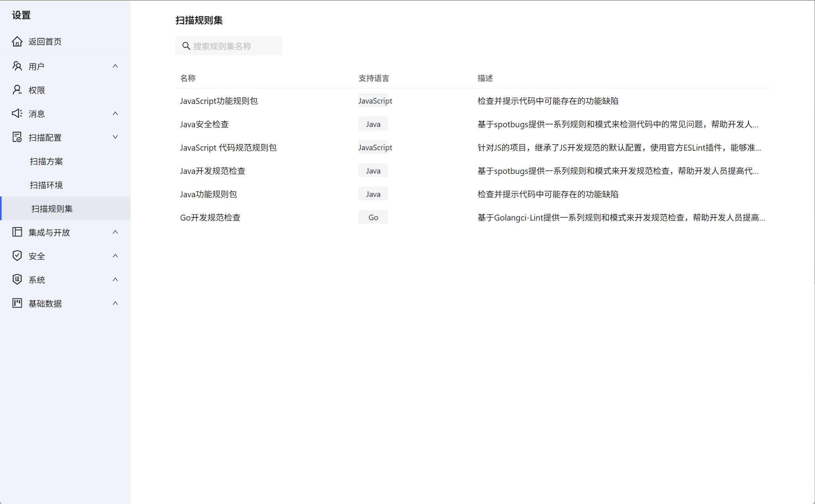
Task: Click the 扫描配置 document icon
Action: 17,137
